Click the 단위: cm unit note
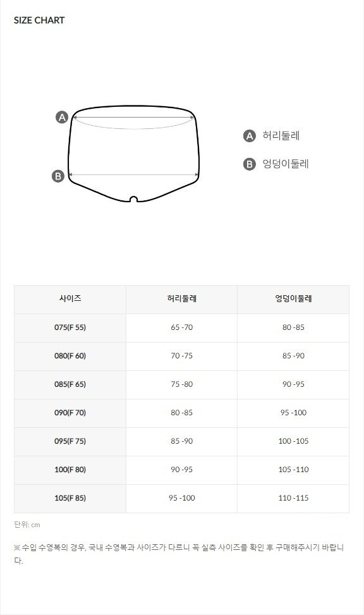Screen dimensions: 364x615 click(27, 525)
